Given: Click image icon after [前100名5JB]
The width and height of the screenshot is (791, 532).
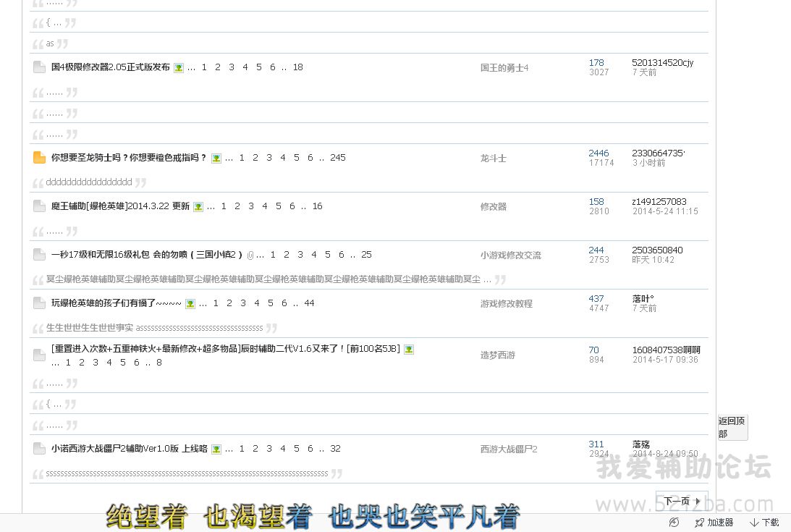Looking at the screenshot, I should coord(409,350).
